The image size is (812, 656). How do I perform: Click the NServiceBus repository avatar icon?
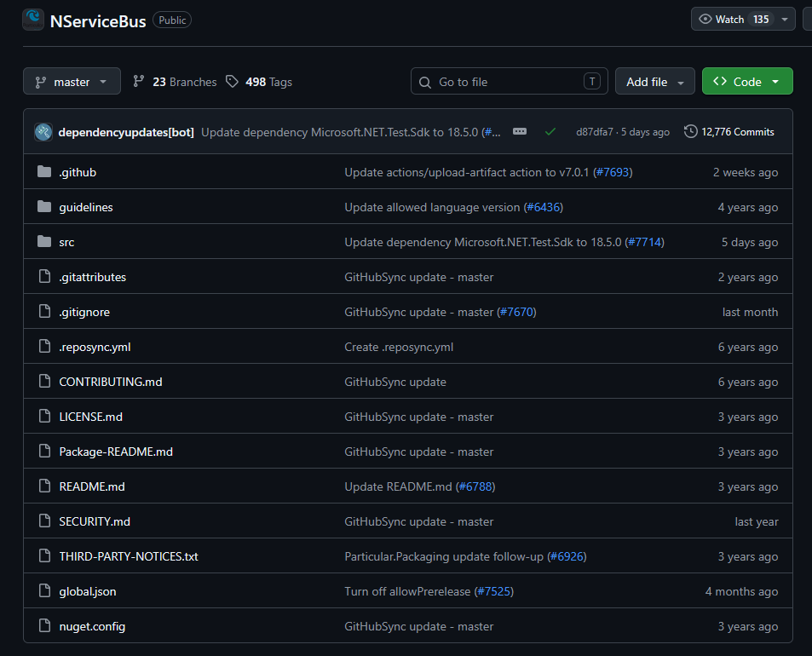pyautogui.click(x=33, y=20)
